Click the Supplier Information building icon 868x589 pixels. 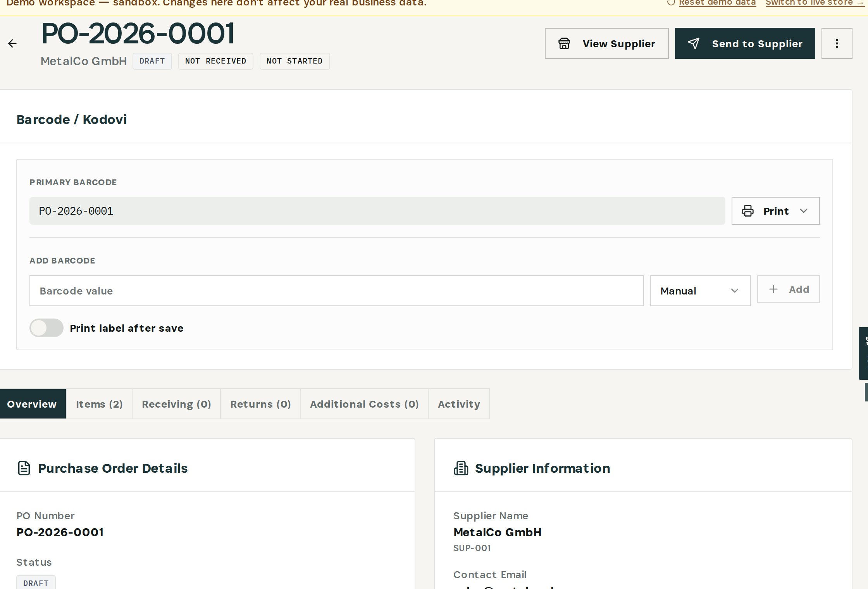461,468
